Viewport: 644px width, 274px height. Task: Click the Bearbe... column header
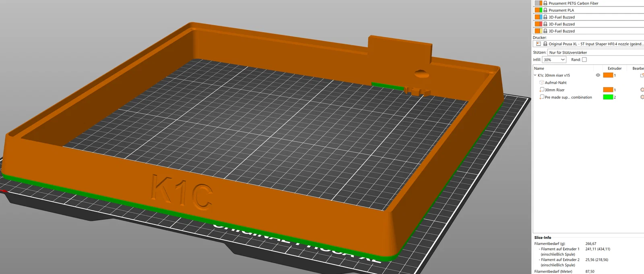(x=638, y=68)
